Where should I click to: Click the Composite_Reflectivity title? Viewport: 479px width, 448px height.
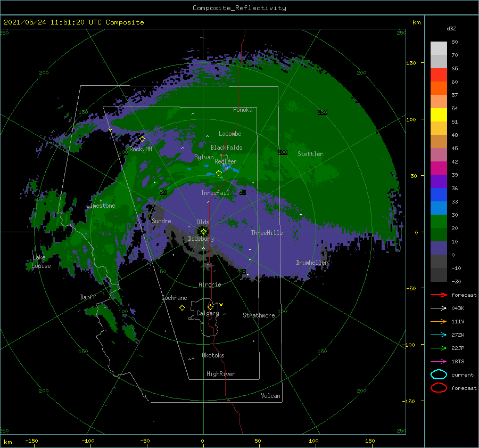point(240,8)
